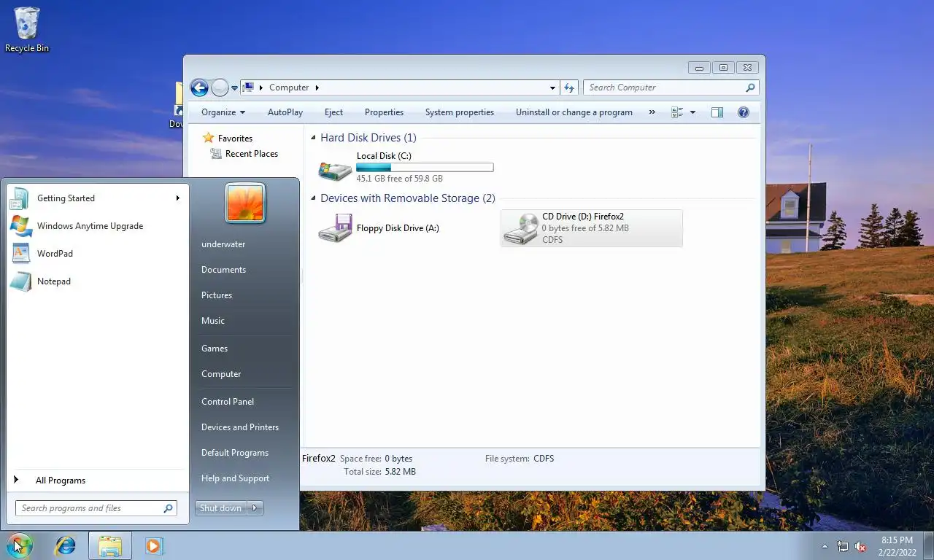The image size is (934, 560).
Task: Click AutoPlay in the toolbar
Action: (285, 112)
